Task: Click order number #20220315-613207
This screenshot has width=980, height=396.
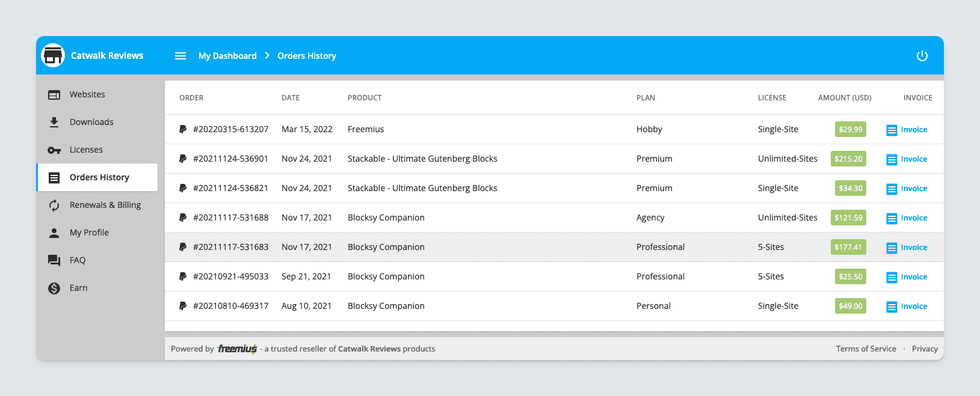Action: pyautogui.click(x=230, y=129)
